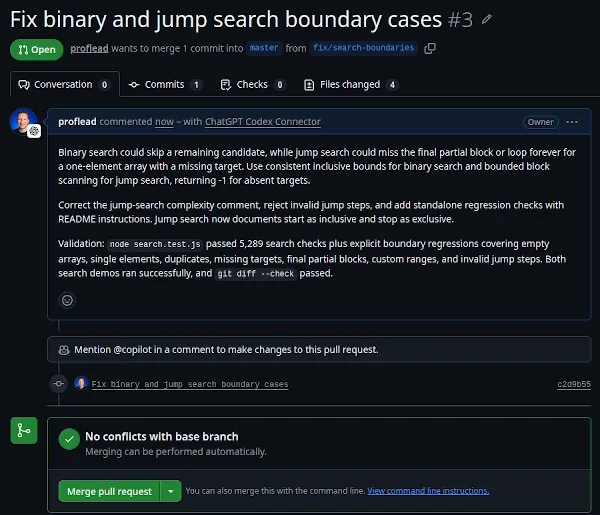Viewport: 600px width, 515px height.
Task: Open the Checks tab
Action: pos(253,85)
